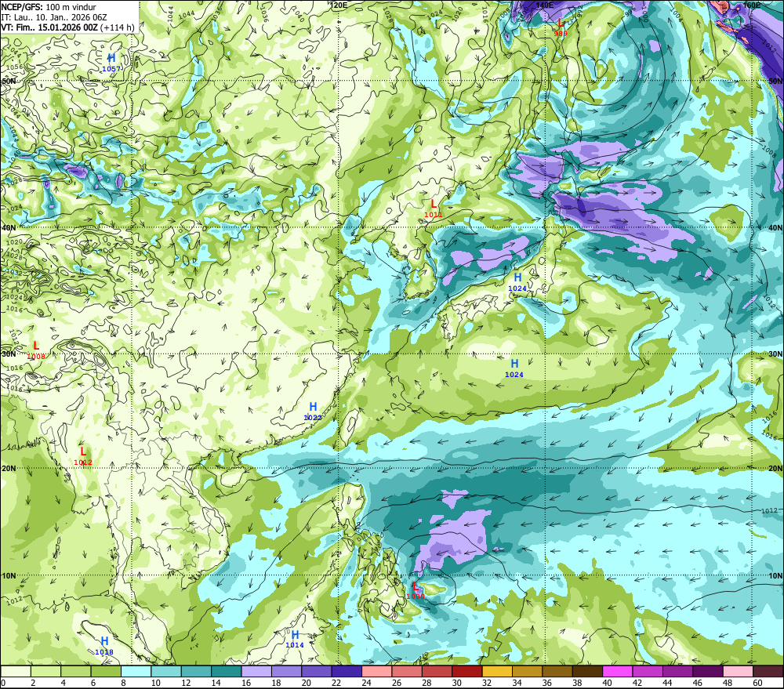784x689 pixels.
Task: Click the pale yellow 0–2 legend swatch
Action: pyautogui.click(x=16, y=672)
